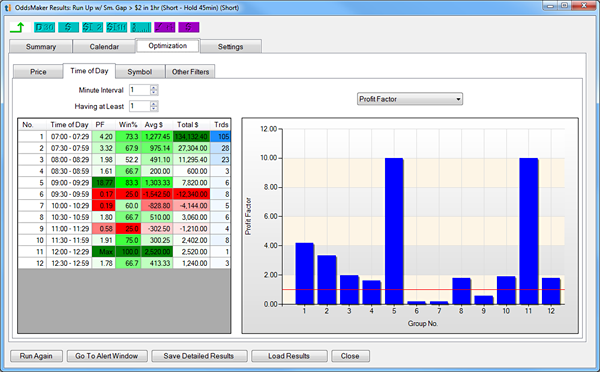Increase the Minute Interval spinner value
This screenshot has width=600, height=372.
pyautogui.click(x=154, y=88)
